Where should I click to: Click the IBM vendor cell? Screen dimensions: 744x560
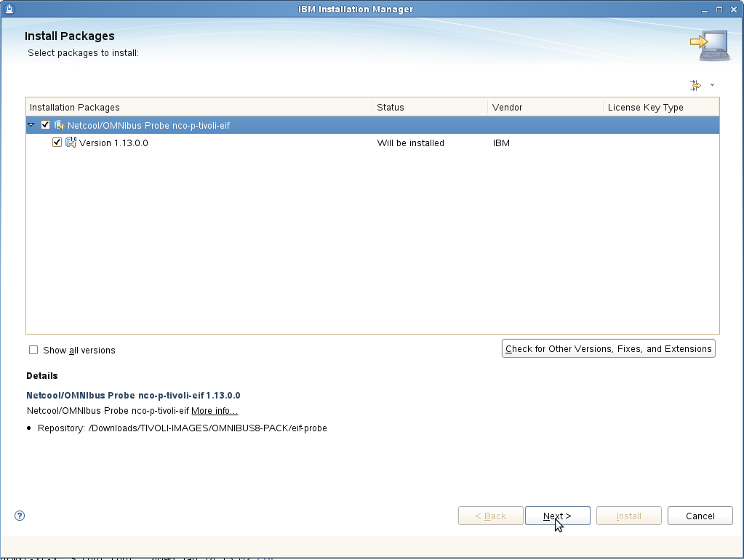501,143
